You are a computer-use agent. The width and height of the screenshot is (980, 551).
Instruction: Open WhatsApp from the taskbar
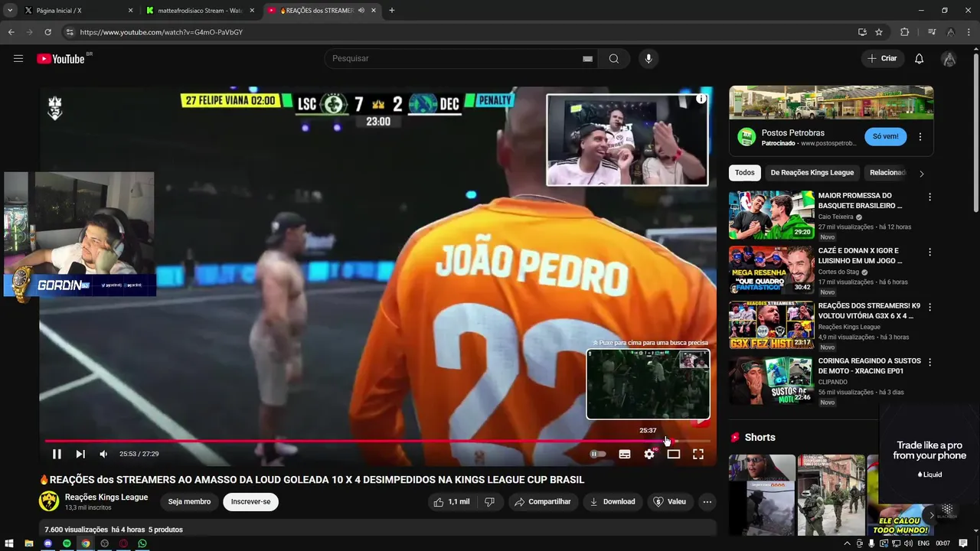point(142,543)
